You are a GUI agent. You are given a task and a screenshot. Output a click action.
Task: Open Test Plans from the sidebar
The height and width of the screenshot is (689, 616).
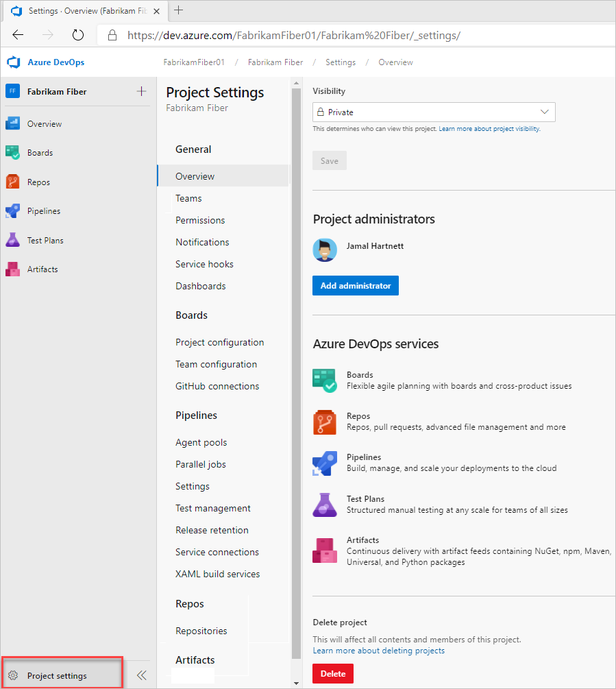pyautogui.click(x=44, y=240)
